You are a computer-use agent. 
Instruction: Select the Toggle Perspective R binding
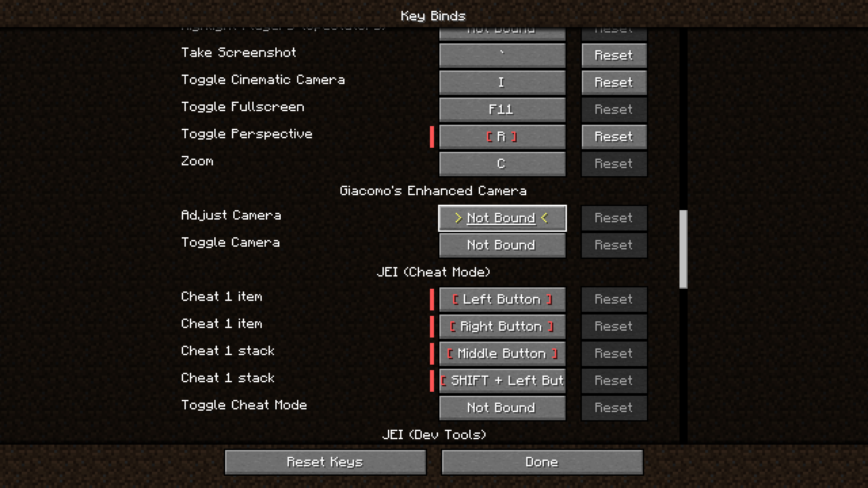click(x=501, y=136)
